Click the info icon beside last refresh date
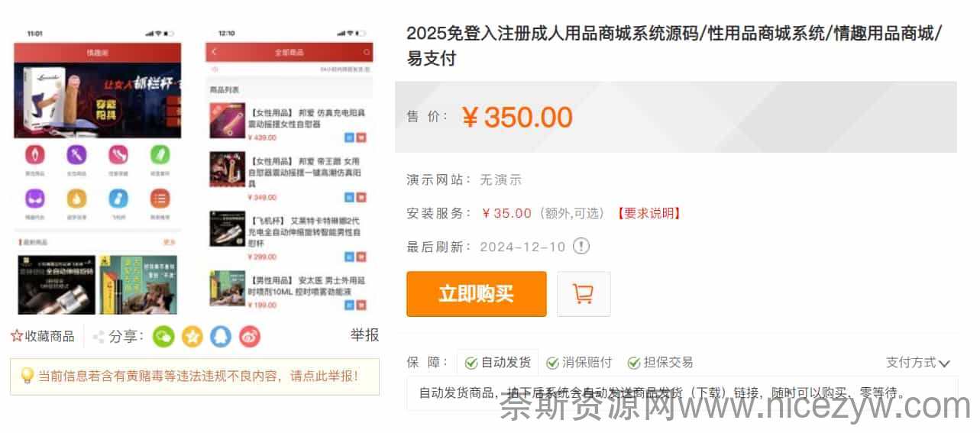The image size is (980, 433). tap(581, 247)
